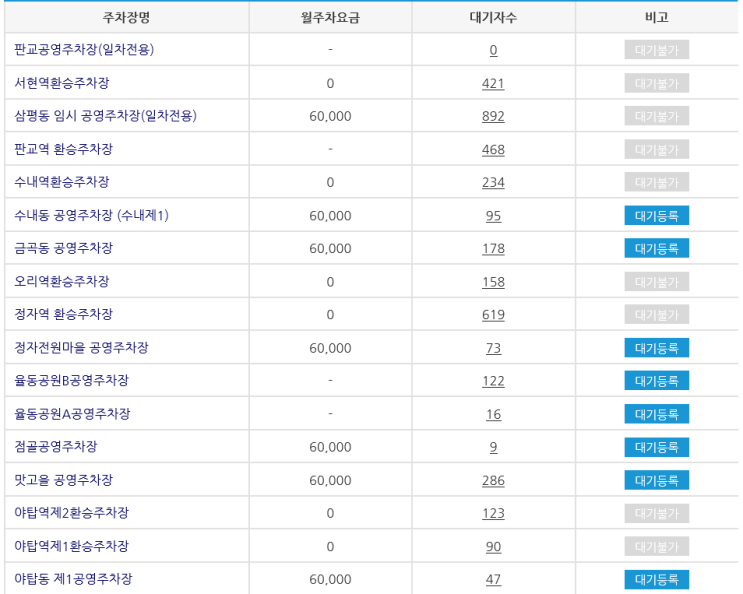Open 율동공원B공영주차장 link

coord(72,380)
